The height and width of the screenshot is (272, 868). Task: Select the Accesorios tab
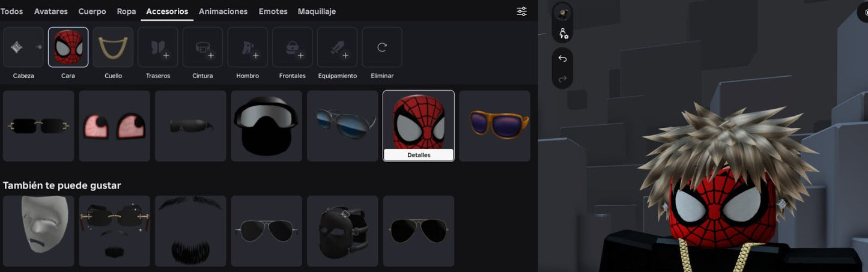pos(167,11)
